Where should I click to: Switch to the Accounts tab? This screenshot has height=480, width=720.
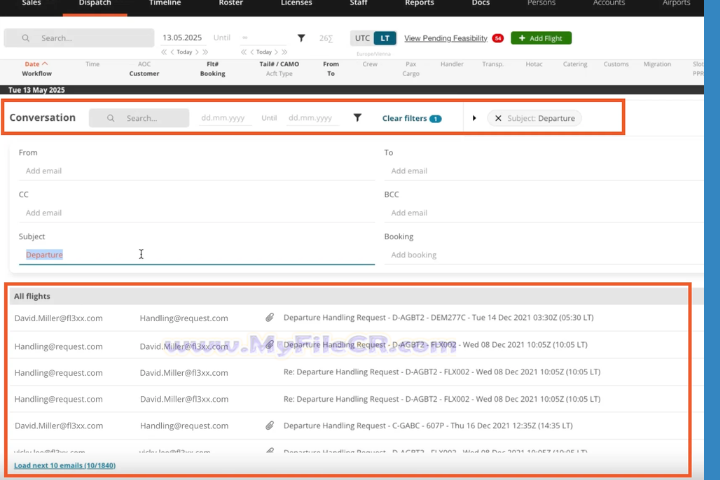click(608, 4)
